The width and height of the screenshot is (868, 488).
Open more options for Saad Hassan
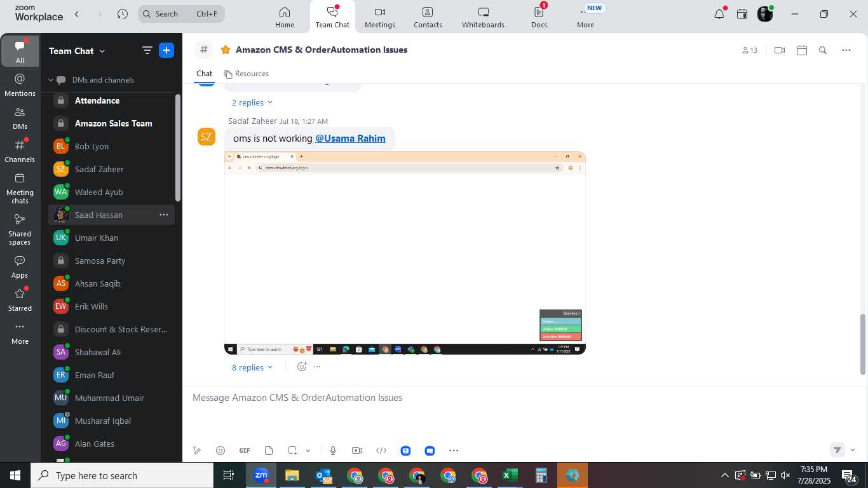coord(164,215)
